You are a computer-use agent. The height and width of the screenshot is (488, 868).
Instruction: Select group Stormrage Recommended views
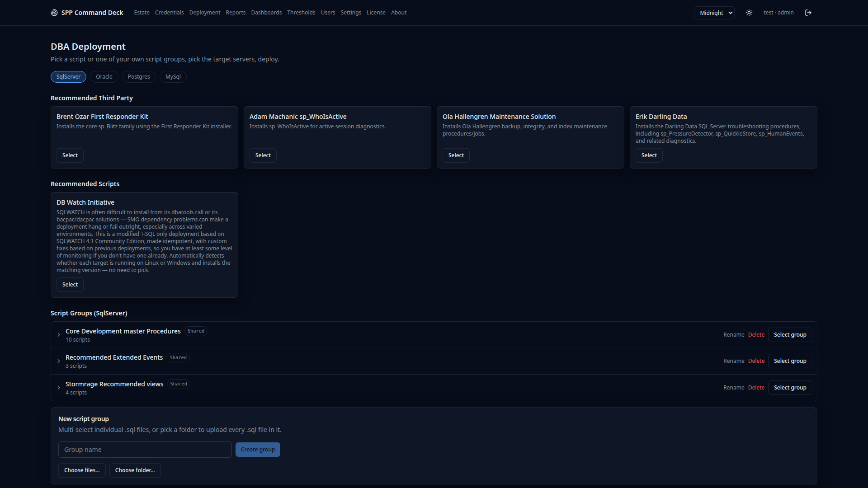(x=790, y=388)
